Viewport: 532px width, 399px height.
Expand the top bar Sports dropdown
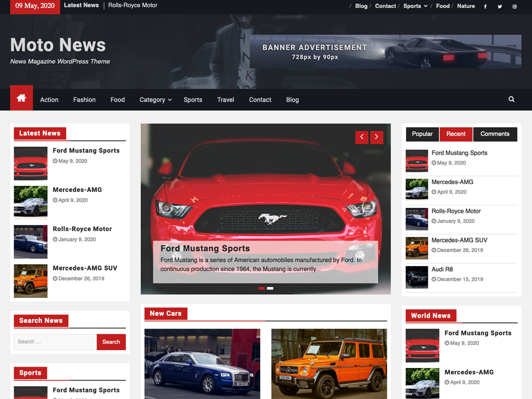click(x=415, y=6)
